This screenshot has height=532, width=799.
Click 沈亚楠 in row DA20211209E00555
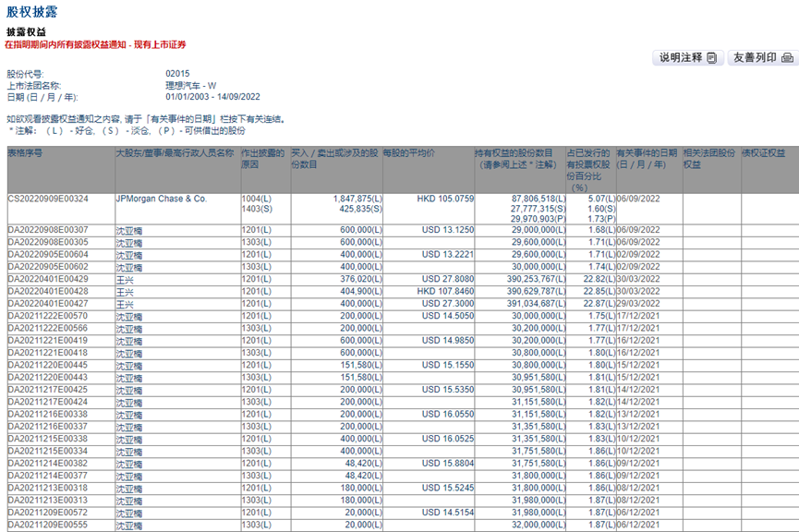(x=129, y=526)
